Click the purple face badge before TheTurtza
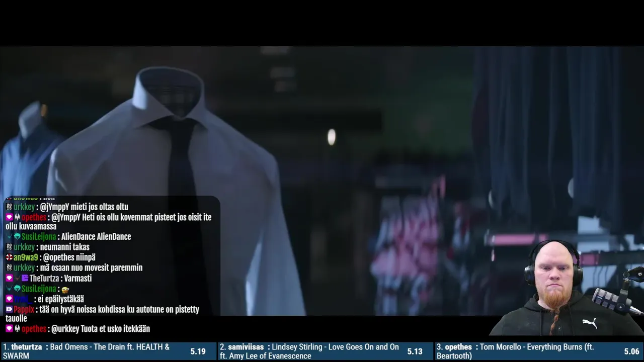The image size is (644, 362). tap(25, 278)
